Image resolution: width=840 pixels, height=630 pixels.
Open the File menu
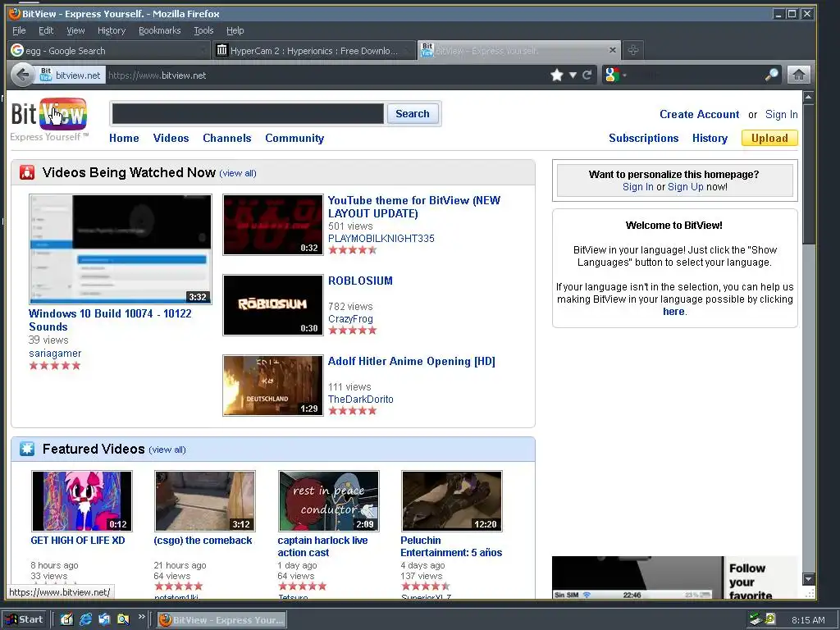coord(19,30)
